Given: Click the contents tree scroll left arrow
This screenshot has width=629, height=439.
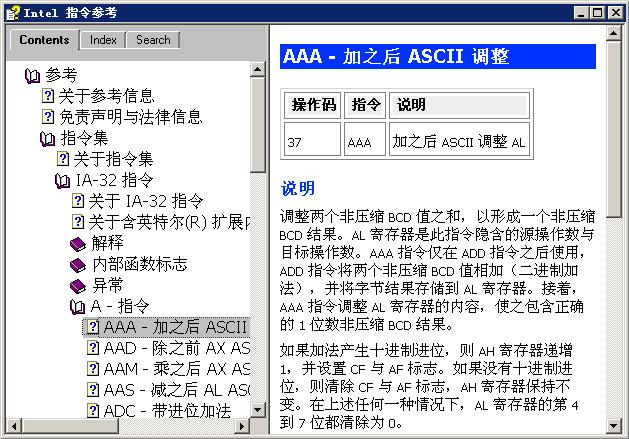Looking at the screenshot, I should pyautogui.click(x=14, y=426).
